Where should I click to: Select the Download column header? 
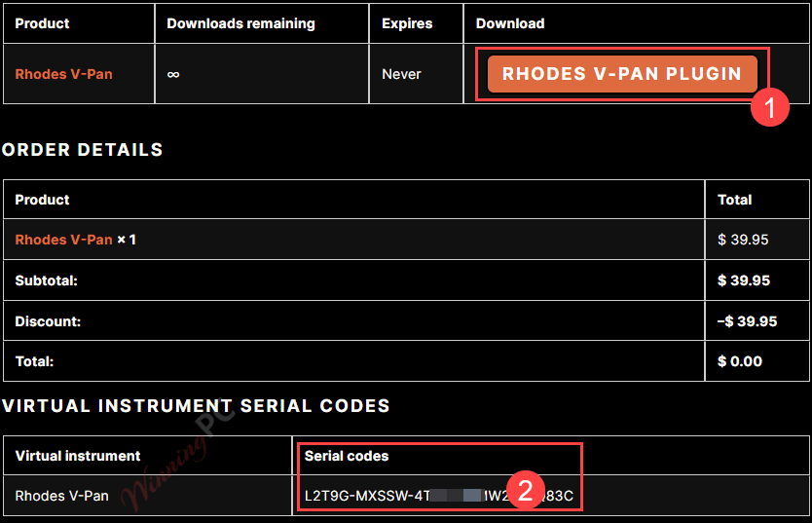pyautogui.click(x=510, y=23)
